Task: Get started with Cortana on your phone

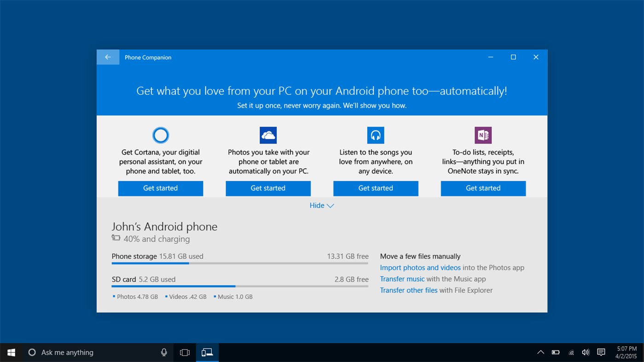Action: tap(161, 188)
